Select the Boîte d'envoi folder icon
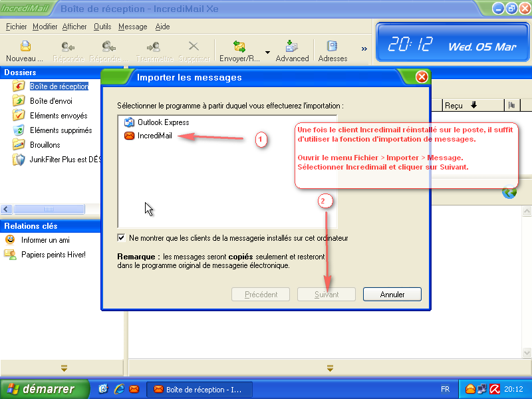Viewport: 532px width, 399px height. (19, 101)
